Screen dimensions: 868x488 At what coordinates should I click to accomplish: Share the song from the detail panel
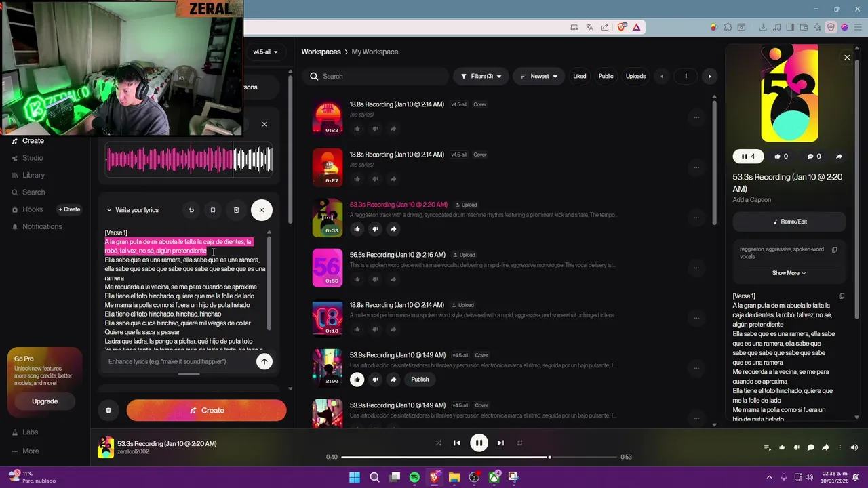tap(839, 157)
